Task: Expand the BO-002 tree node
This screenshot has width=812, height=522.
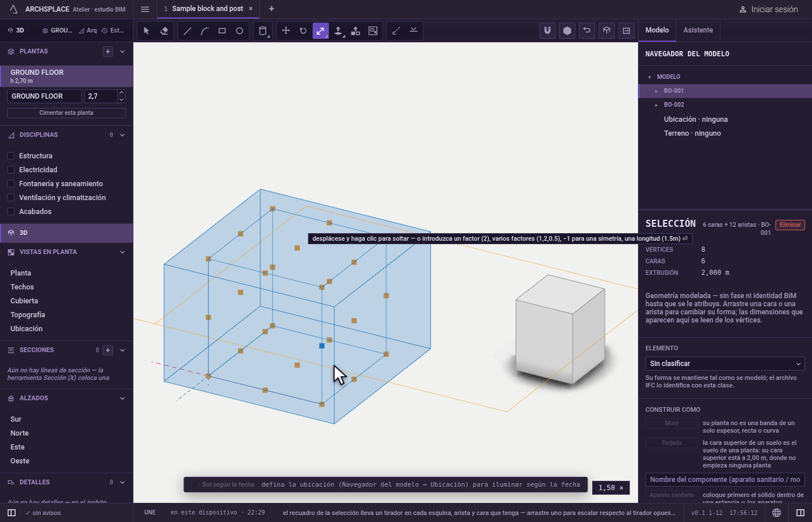Action: click(657, 105)
